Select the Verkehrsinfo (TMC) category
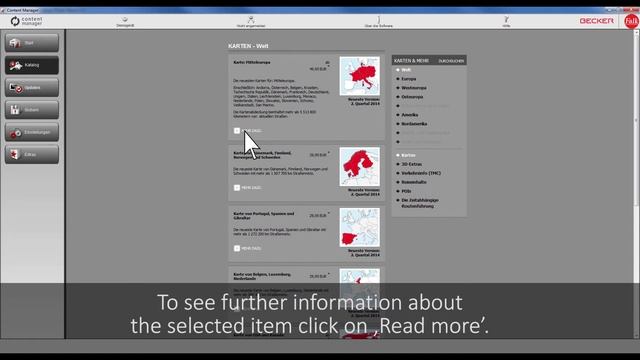Screen dimensions: 640x360 (421, 173)
